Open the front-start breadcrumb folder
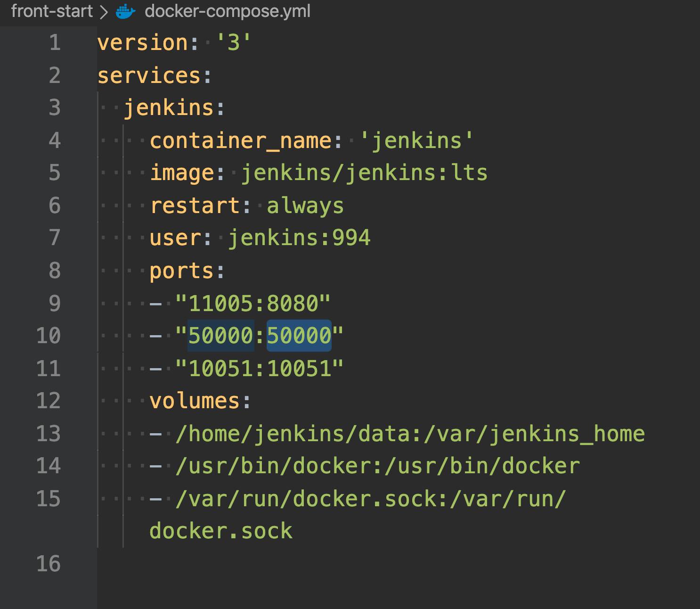This screenshot has width=700, height=609. pos(52,11)
